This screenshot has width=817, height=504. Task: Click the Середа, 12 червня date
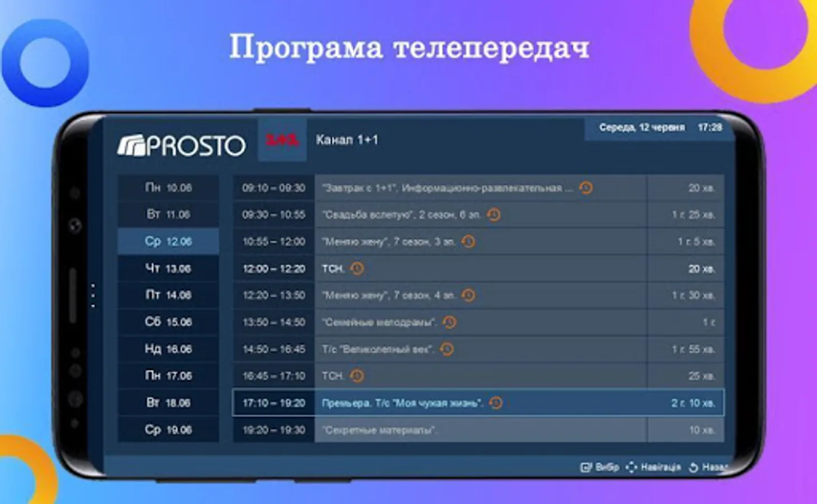(642, 128)
